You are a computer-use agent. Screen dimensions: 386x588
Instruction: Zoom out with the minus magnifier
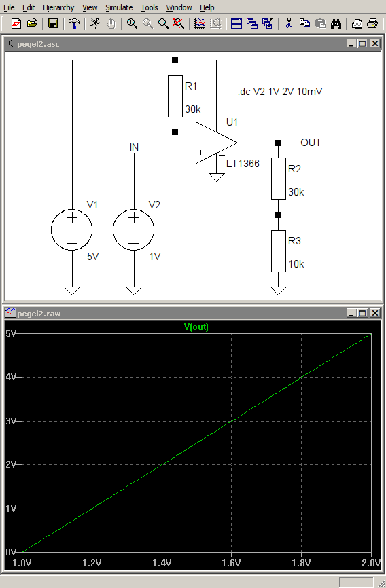[163, 24]
